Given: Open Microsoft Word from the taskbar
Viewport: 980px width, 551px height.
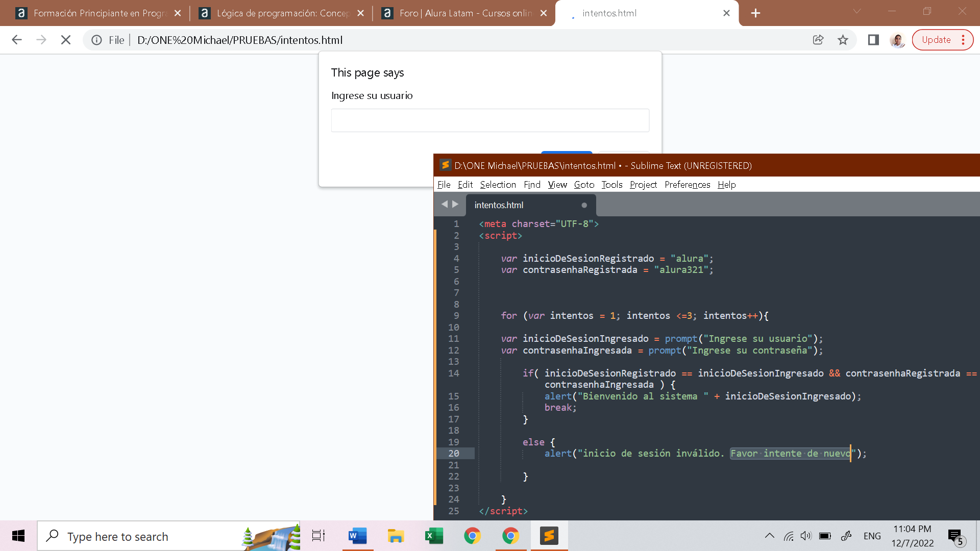Looking at the screenshot, I should pyautogui.click(x=357, y=536).
